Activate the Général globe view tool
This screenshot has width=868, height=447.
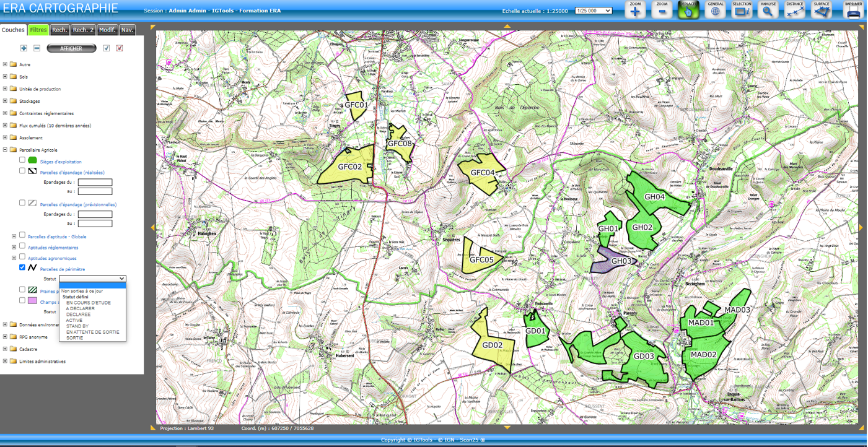715,11
